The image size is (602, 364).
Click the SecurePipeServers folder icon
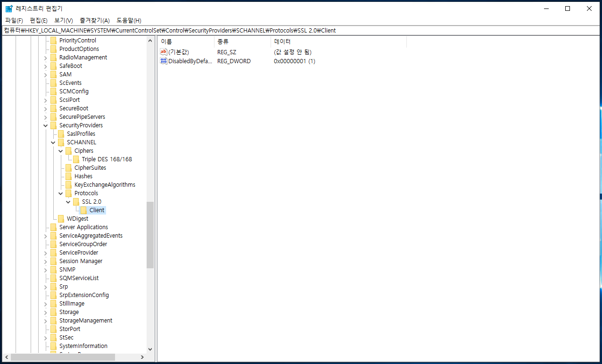pos(53,117)
